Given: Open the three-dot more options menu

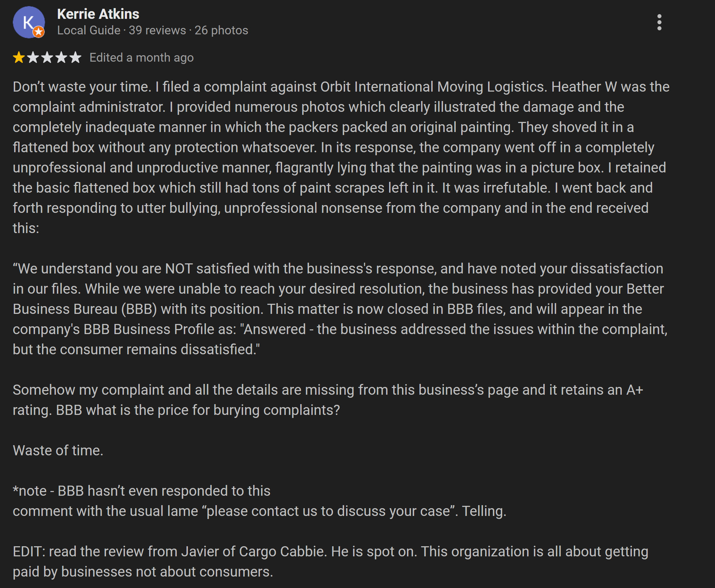Looking at the screenshot, I should 659,22.
